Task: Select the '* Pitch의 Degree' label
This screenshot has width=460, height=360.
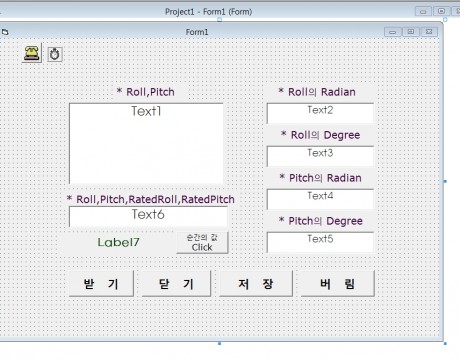Action: pos(321,221)
